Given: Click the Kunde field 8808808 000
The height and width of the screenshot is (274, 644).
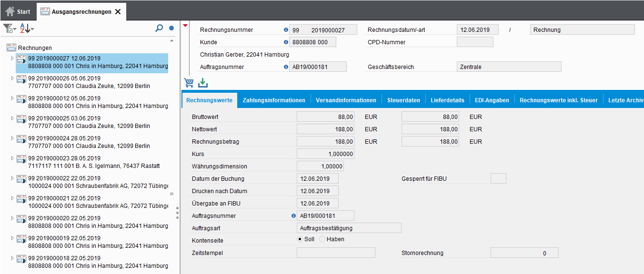Looking at the screenshot, I should [312, 42].
